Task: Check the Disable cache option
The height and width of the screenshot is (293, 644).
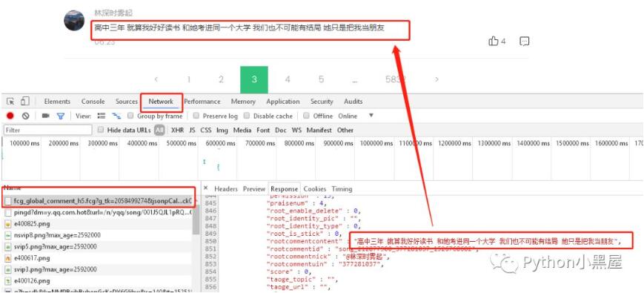Action: coord(247,116)
